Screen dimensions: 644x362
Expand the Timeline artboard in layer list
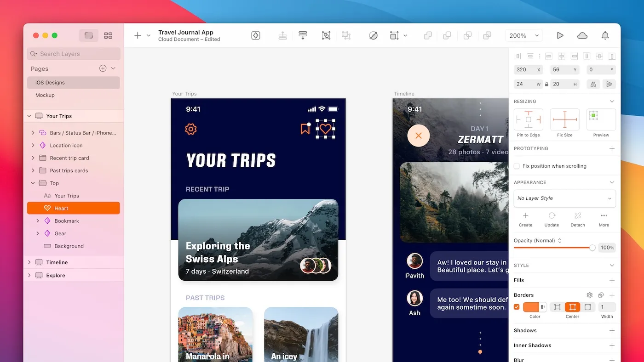[x=29, y=262]
